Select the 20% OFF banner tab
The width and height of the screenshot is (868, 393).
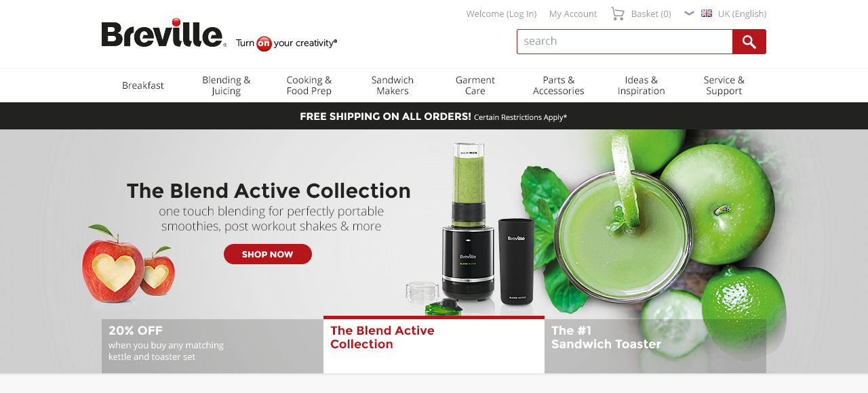(212, 346)
